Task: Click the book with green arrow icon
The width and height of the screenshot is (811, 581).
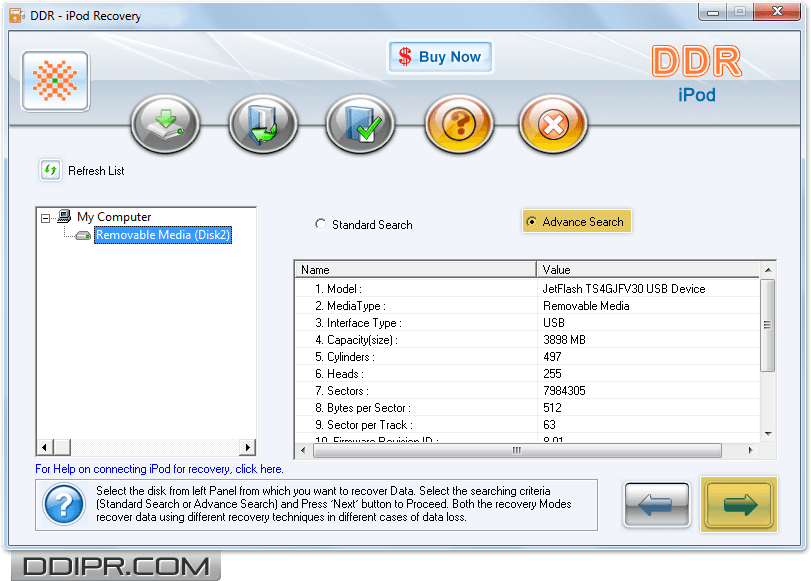Action: point(263,124)
